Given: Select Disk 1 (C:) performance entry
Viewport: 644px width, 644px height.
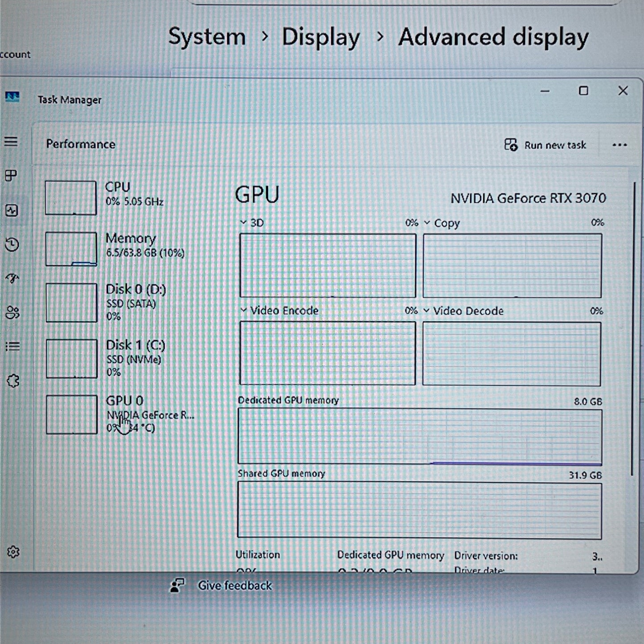Looking at the screenshot, I should click(120, 358).
